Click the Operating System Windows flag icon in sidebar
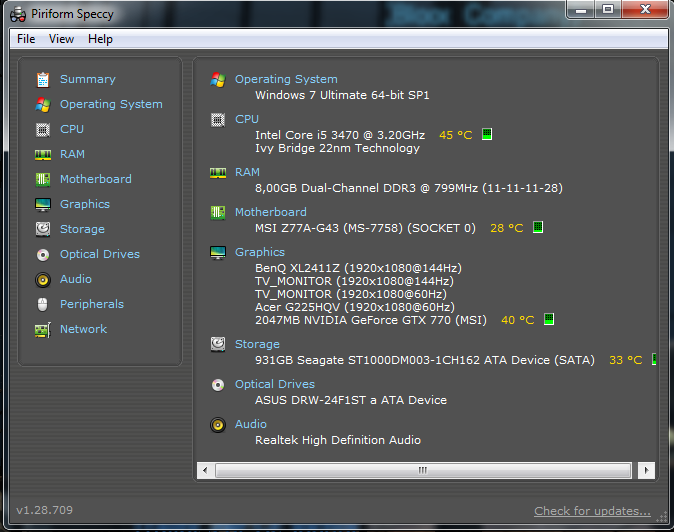 43,104
